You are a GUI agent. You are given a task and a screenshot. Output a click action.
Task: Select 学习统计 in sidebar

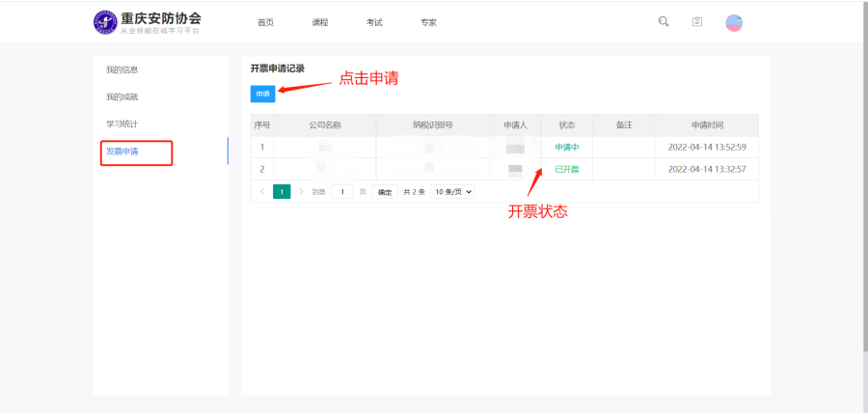122,124
